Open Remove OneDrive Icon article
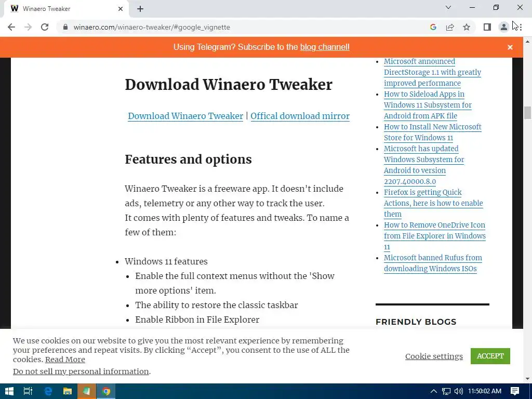Viewport: 532px width, 399px height. pyautogui.click(x=435, y=236)
